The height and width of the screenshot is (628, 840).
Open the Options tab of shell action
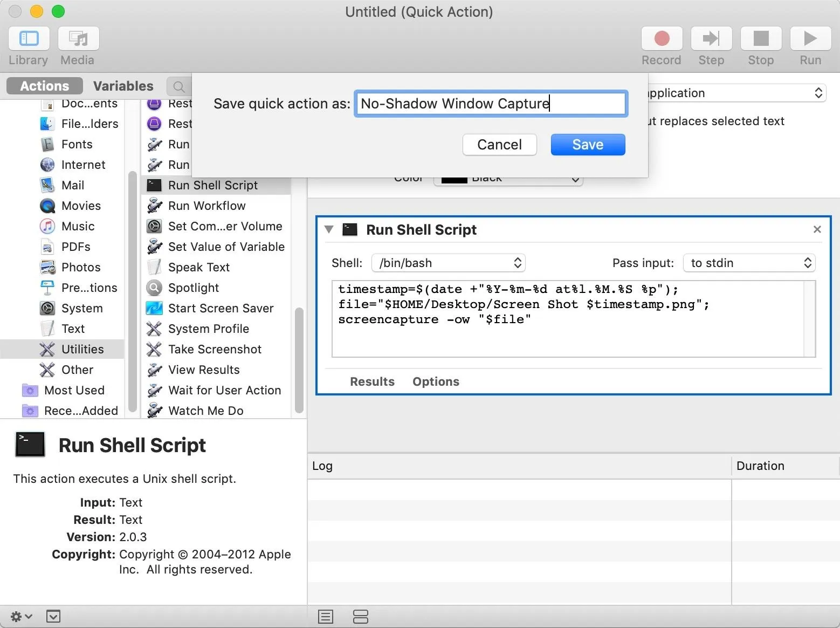(x=436, y=381)
